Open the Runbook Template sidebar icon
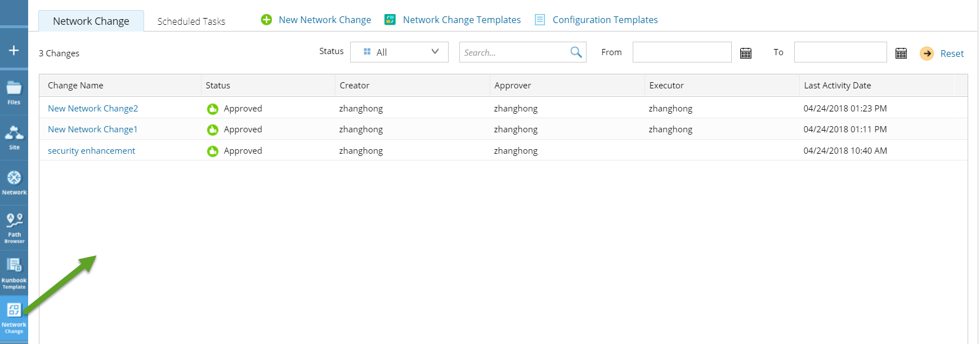The width and height of the screenshot is (980, 344). pyautogui.click(x=14, y=273)
